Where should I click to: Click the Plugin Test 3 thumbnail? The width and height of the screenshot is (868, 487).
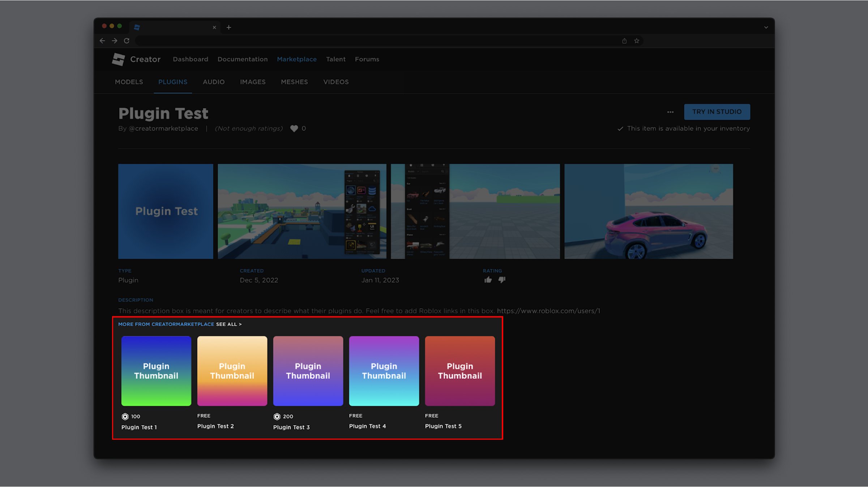click(x=308, y=371)
